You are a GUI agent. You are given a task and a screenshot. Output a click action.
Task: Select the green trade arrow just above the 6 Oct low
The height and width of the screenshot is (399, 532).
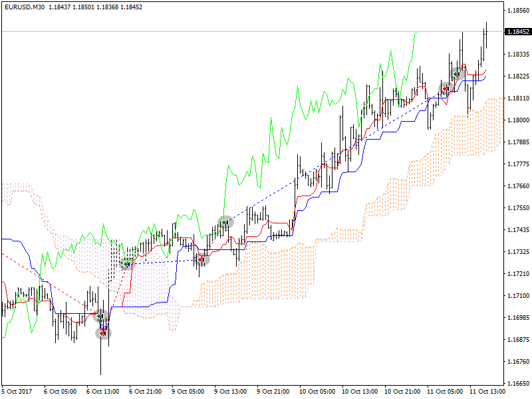tap(100, 317)
